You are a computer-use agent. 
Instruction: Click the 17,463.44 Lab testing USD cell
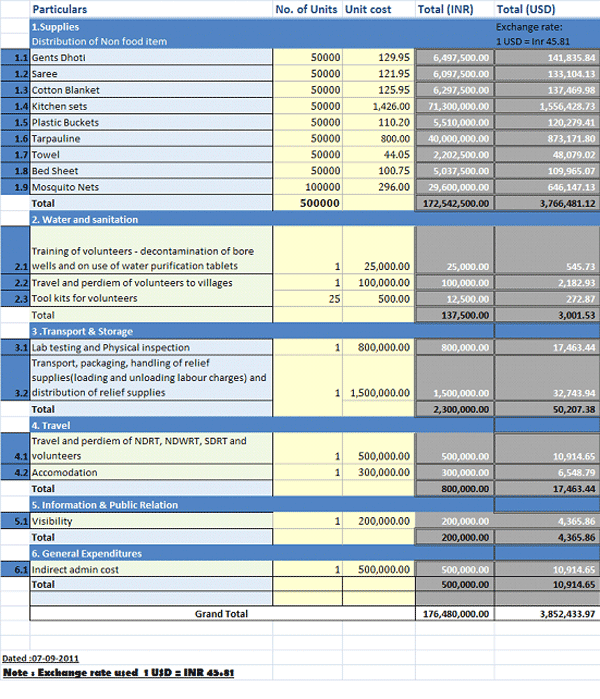[x=547, y=347]
